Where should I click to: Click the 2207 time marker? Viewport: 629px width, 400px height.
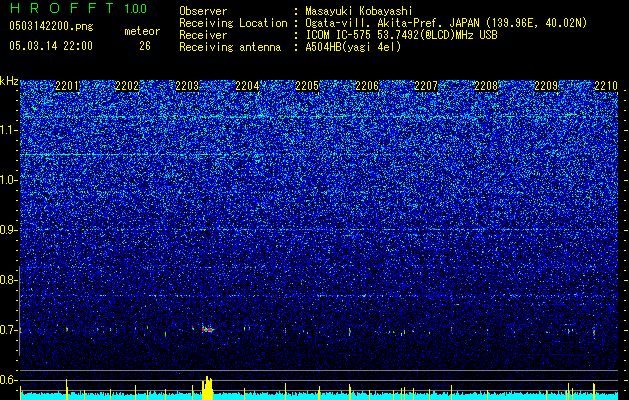click(x=426, y=86)
